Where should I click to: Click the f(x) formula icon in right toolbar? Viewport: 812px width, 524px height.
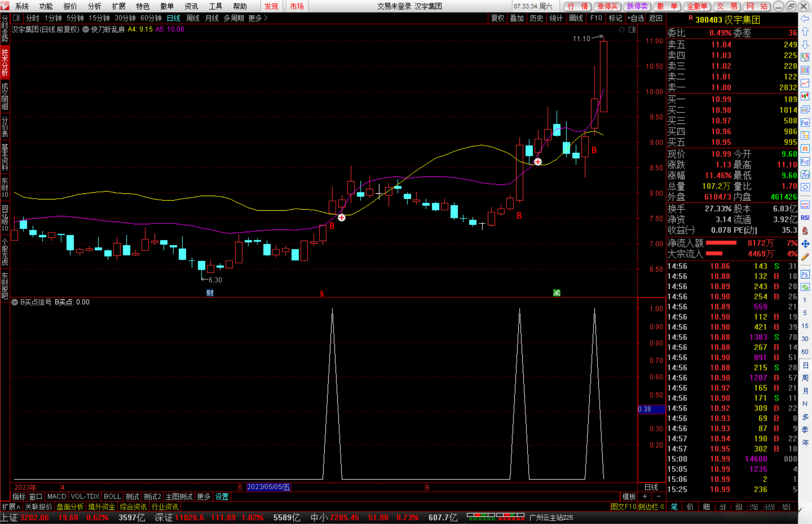coord(805,175)
